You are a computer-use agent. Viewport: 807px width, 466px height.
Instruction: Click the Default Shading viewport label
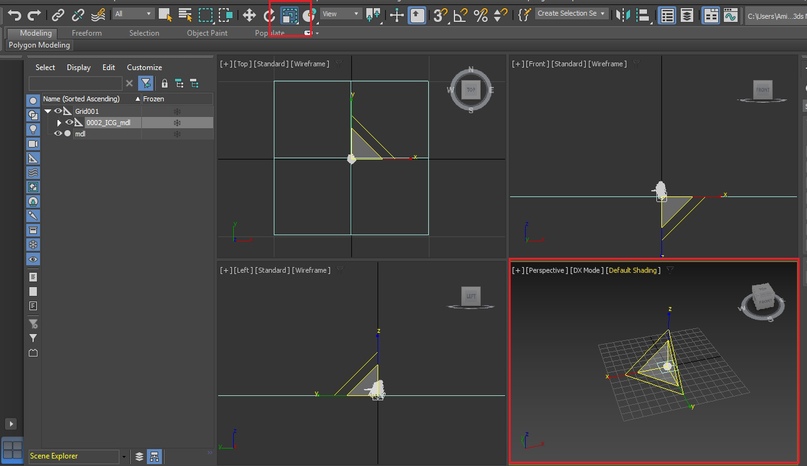point(631,270)
